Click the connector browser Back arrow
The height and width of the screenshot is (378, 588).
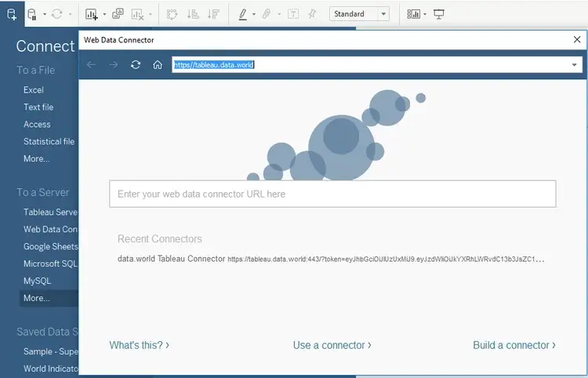[91, 65]
